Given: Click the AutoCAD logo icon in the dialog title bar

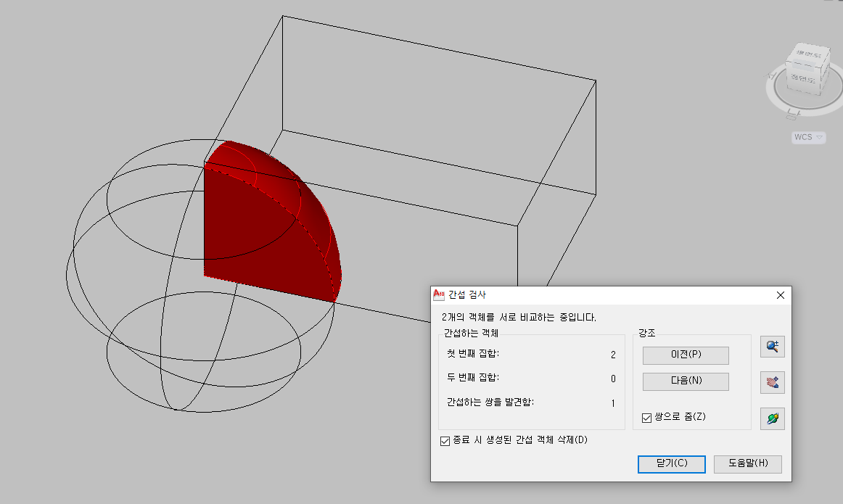Looking at the screenshot, I should [x=439, y=294].
